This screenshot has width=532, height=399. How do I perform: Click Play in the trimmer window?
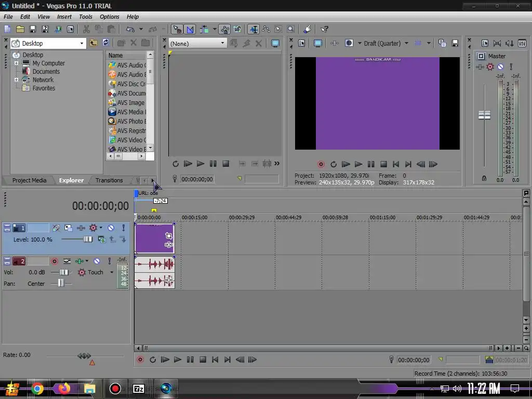[200, 164]
